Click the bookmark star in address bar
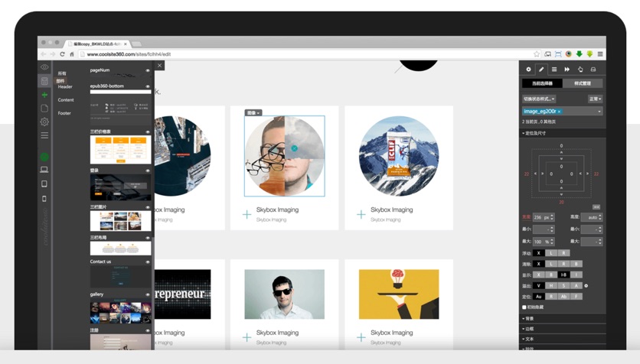Viewport: 640px width, 364px height. 537,54
